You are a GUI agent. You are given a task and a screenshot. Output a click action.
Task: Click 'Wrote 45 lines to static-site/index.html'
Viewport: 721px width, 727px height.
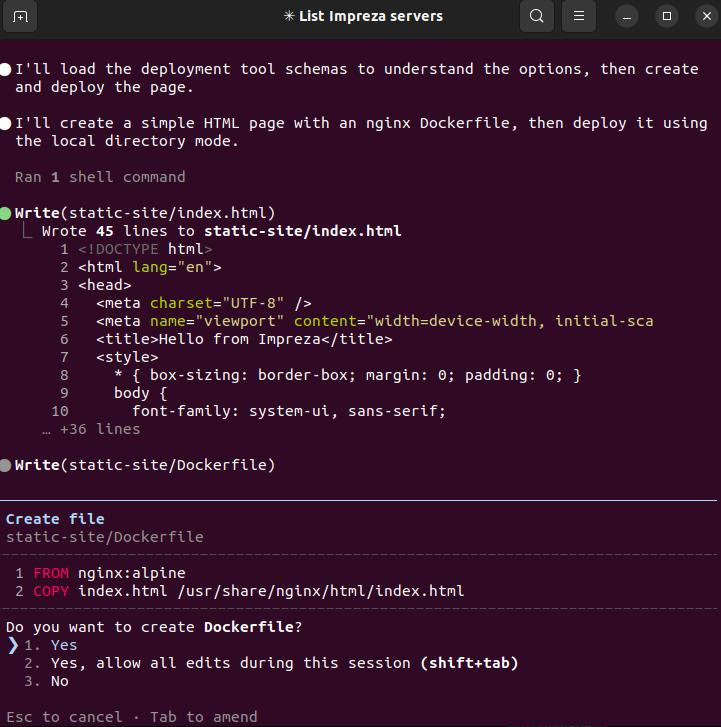point(222,231)
